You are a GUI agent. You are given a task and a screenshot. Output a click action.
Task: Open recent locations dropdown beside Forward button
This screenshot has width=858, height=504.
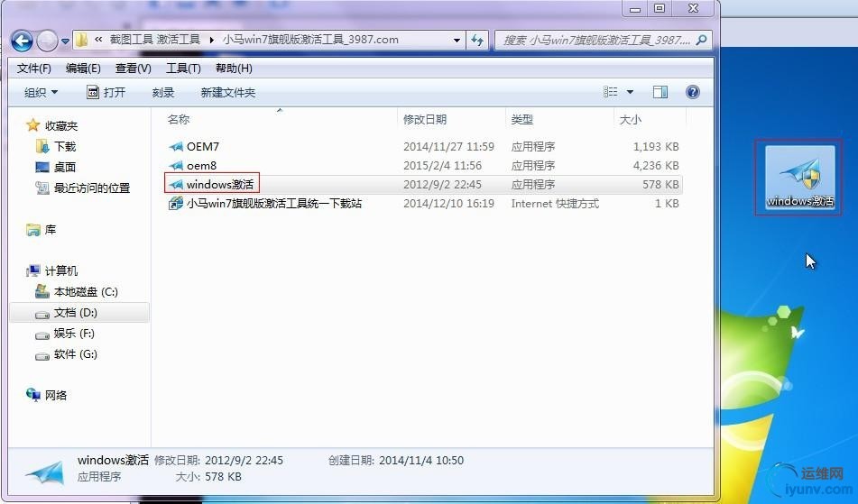[65, 41]
